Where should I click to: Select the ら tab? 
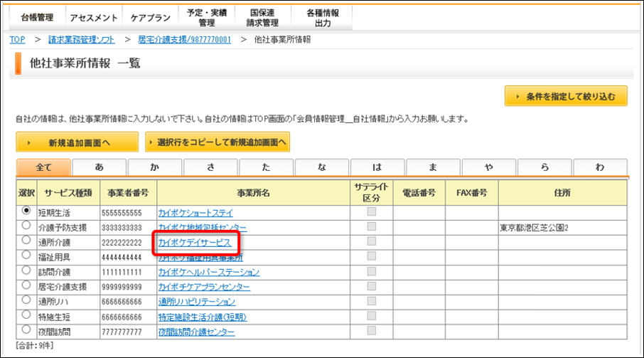544,167
